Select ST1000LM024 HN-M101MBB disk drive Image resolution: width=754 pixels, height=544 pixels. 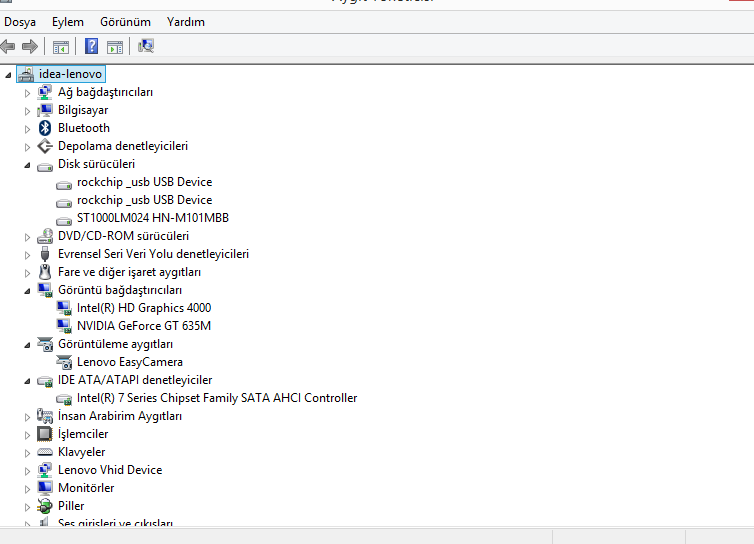point(153,218)
